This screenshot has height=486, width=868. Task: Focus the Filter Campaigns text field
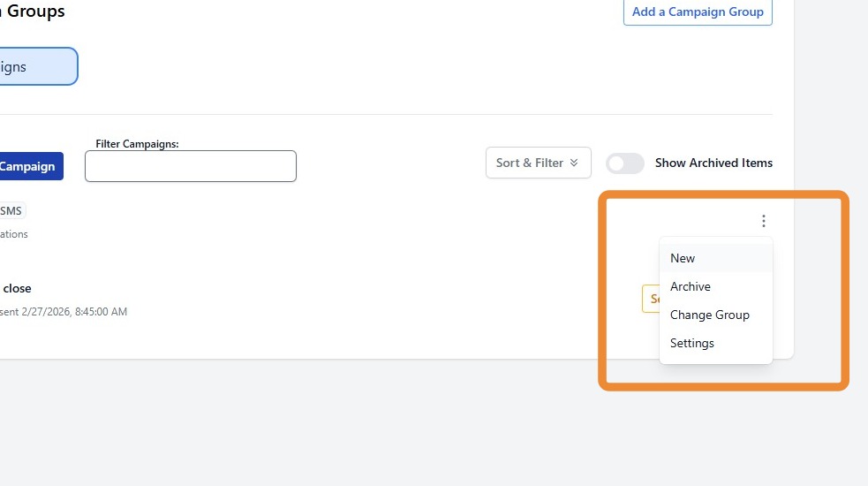click(x=190, y=166)
